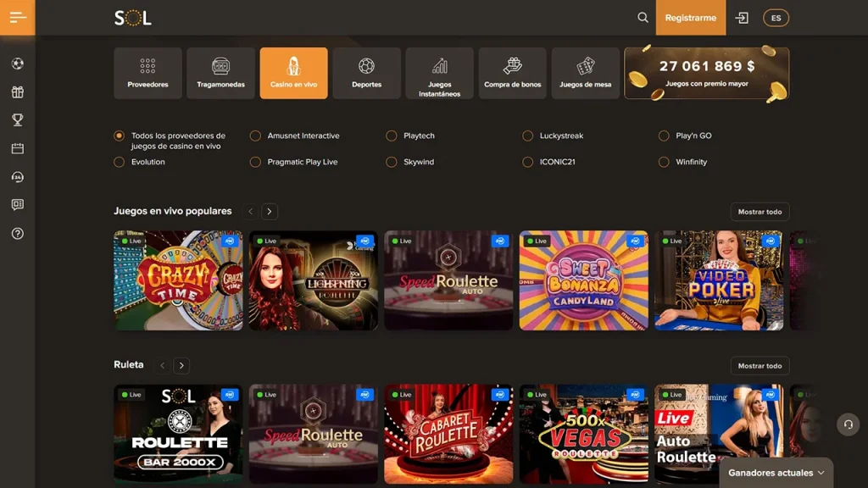Click Mostrar todo for popular games

(x=760, y=211)
